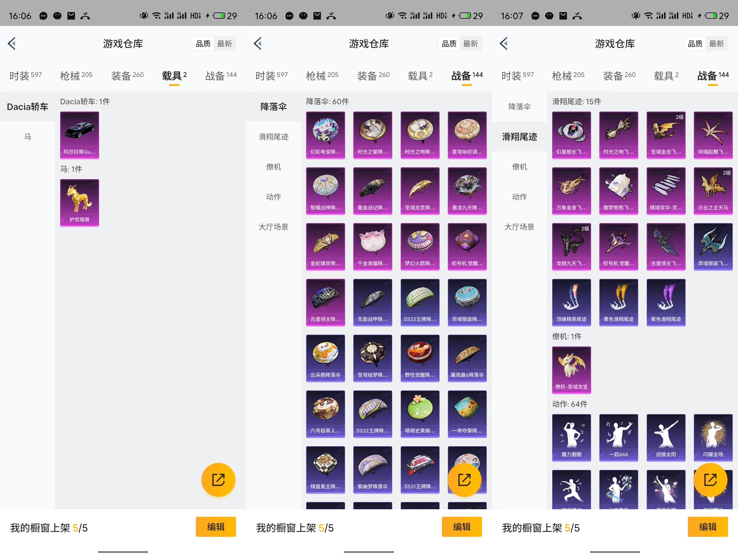Open the 野性觉醒 parachute item

pos(420,358)
